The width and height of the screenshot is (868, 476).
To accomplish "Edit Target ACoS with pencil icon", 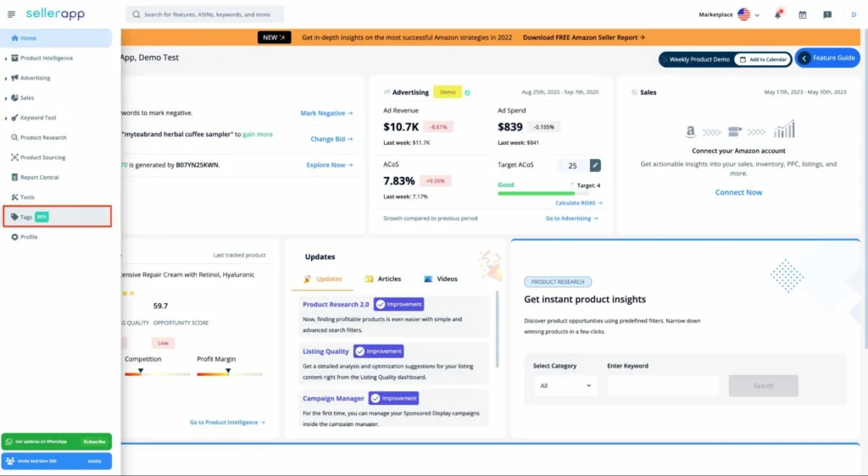I will tap(595, 165).
